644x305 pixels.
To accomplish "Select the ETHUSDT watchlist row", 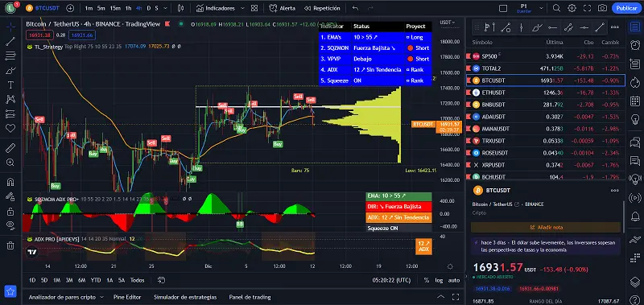I will click(546, 93).
